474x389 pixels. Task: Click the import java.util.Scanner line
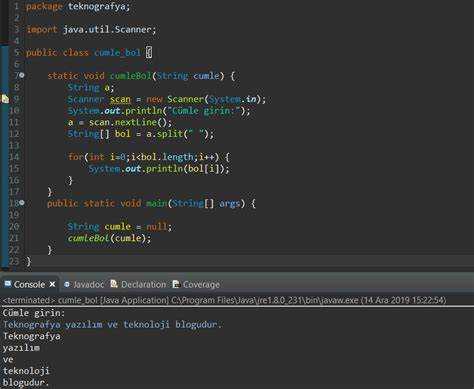tap(91, 29)
